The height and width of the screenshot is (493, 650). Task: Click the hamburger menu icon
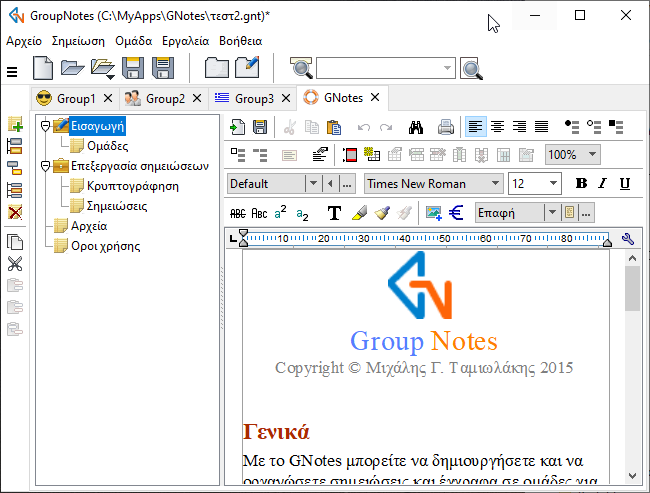12,72
